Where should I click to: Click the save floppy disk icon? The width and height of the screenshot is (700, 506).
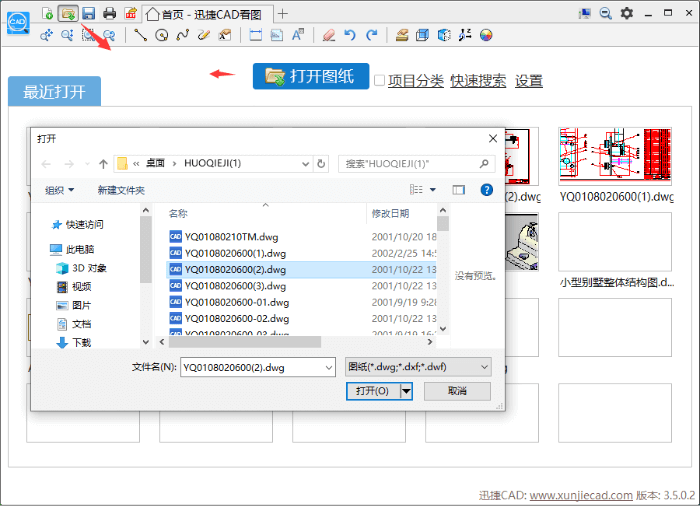89,14
